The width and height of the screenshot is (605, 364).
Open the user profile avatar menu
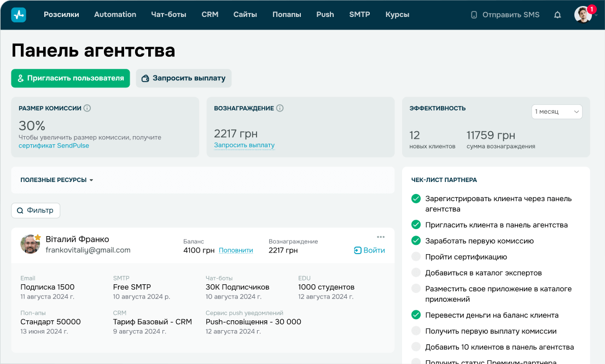(x=583, y=15)
